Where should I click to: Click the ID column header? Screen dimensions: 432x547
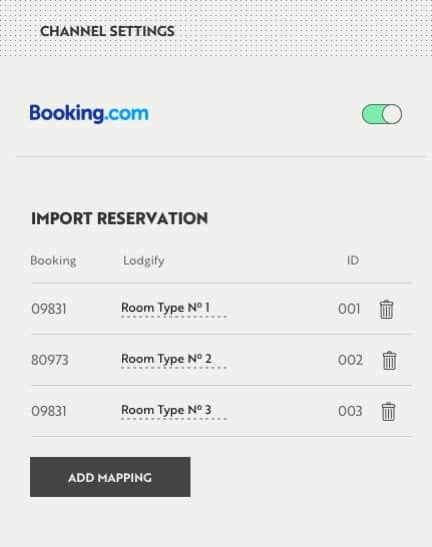click(353, 260)
